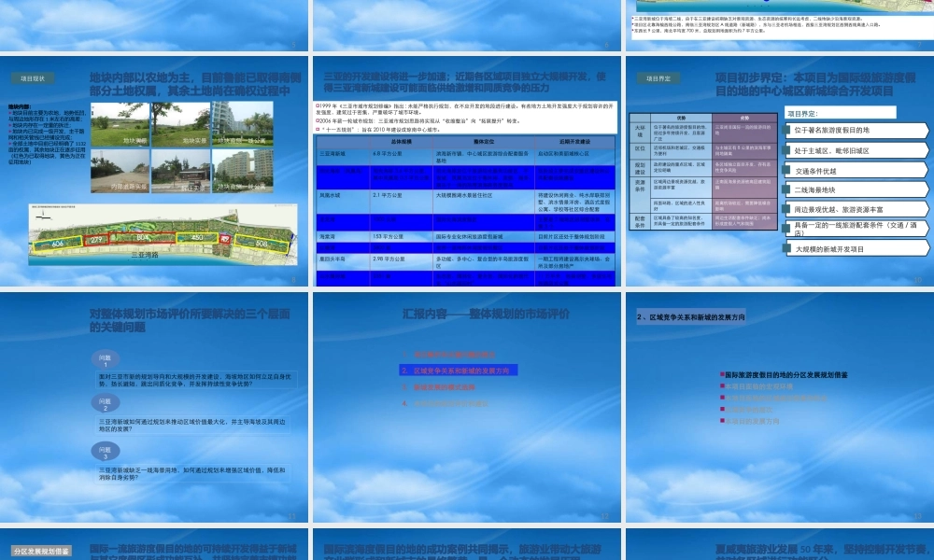Click the 分区发展规划借鉴 tag on bottom slide
Viewport: 934px width, 560px height.
[41, 551]
